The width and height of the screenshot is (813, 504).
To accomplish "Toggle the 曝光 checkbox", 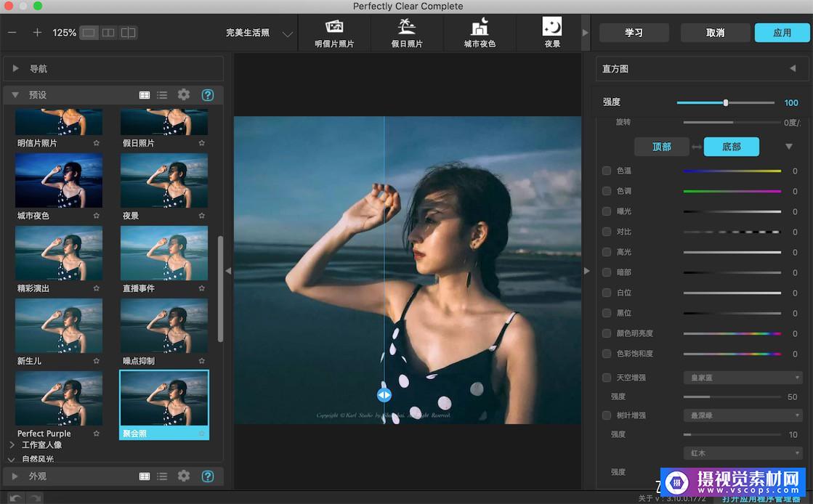I will pyautogui.click(x=606, y=211).
